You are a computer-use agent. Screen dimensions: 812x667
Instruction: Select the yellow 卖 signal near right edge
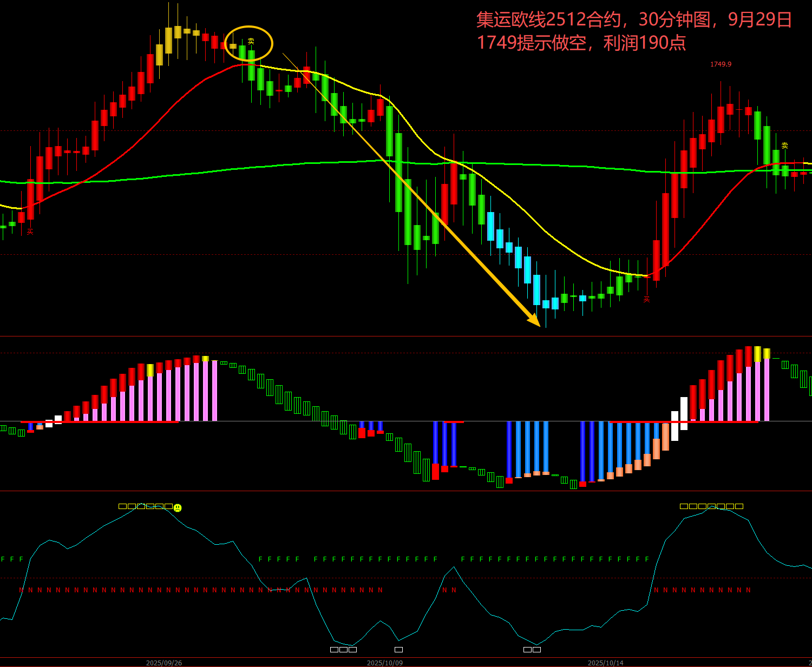[x=784, y=146]
